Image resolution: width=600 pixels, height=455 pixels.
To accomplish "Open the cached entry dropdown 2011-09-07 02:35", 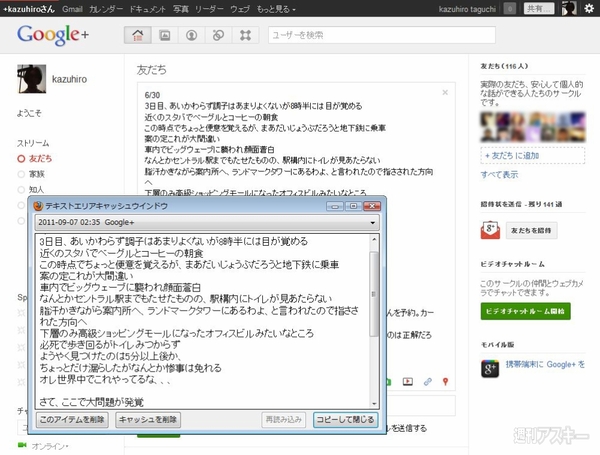I will pyautogui.click(x=207, y=222).
